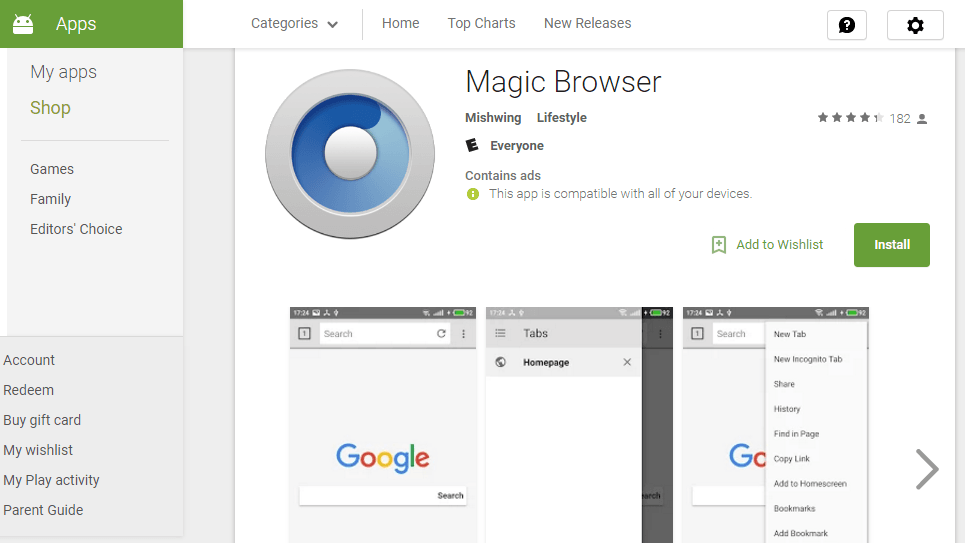Click the Apps header label
965x543 pixels.
[x=76, y=24]
